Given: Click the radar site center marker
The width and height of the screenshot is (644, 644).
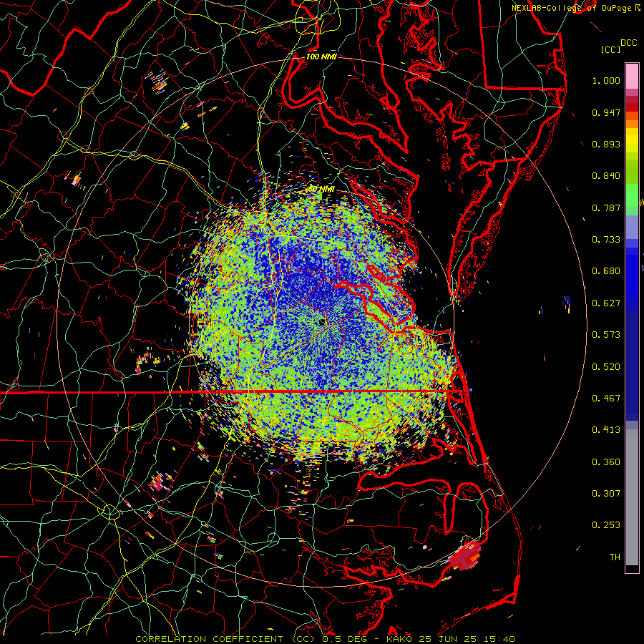Looking at the screenshot, I should 322,322.
